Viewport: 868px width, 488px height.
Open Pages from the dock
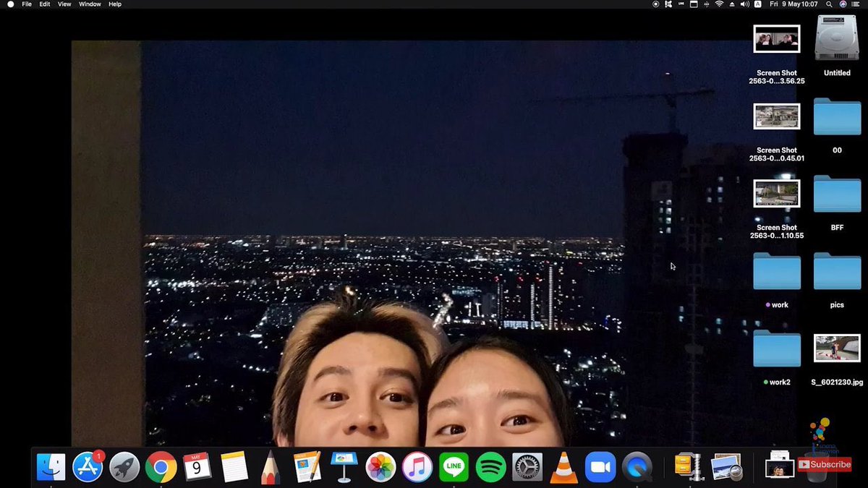click(x=307, y=468)
